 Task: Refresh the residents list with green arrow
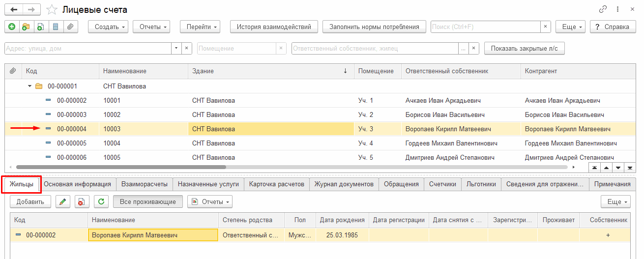coord(101,201)
